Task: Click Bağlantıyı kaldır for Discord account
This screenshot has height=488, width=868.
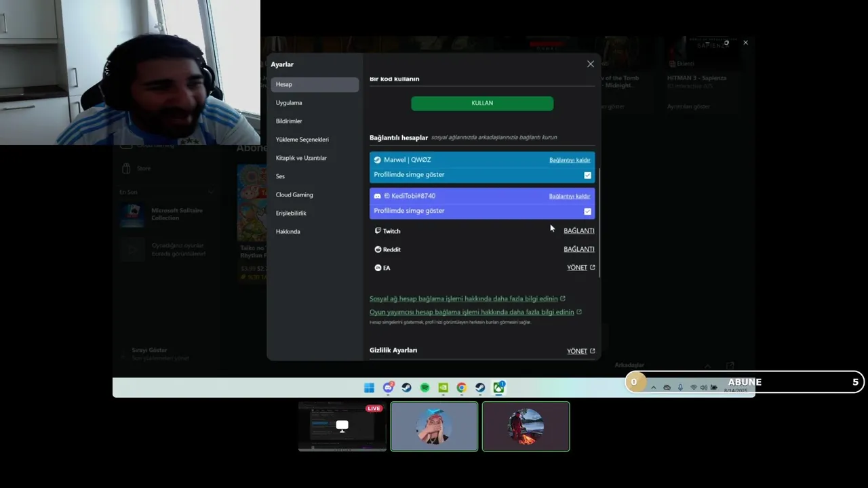Action: (570, 196)
